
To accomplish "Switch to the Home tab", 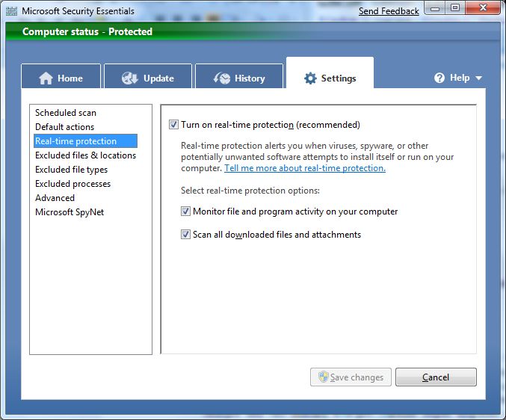I will [61, 76].
